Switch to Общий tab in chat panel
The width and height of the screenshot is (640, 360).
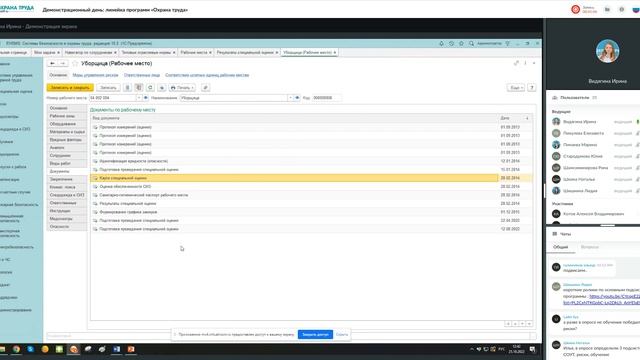(x=560, y=247)
